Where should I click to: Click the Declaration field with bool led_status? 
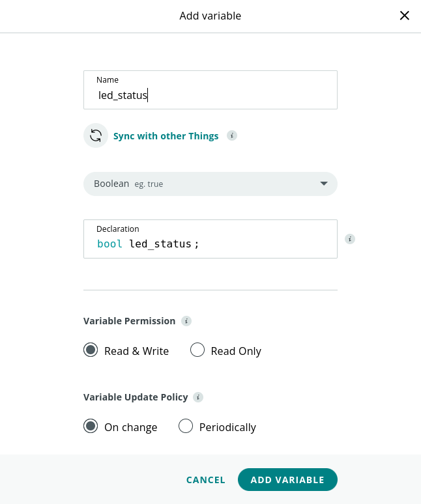pyautogui.click(x=210, y=239)
